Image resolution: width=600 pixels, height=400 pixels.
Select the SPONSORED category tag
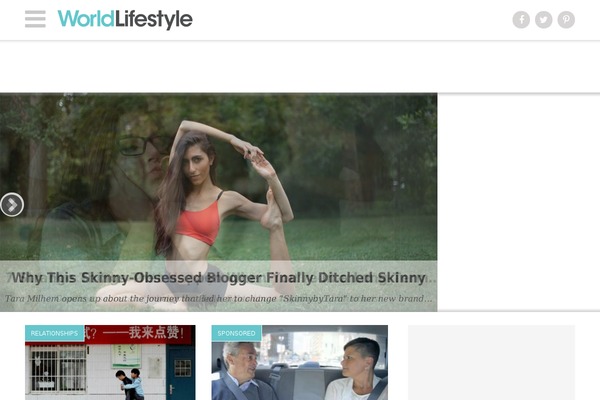pos(236,333)
